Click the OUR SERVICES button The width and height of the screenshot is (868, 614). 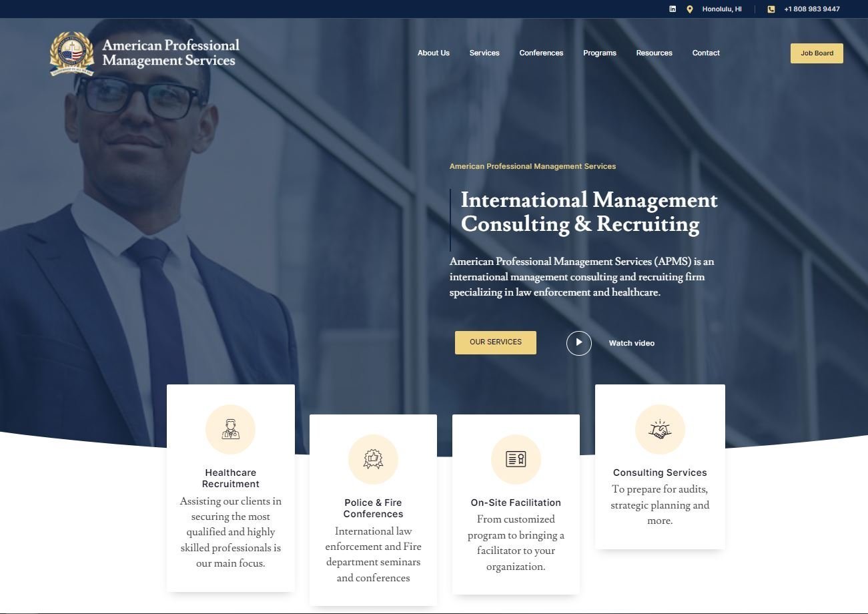[x=496, y=342]
